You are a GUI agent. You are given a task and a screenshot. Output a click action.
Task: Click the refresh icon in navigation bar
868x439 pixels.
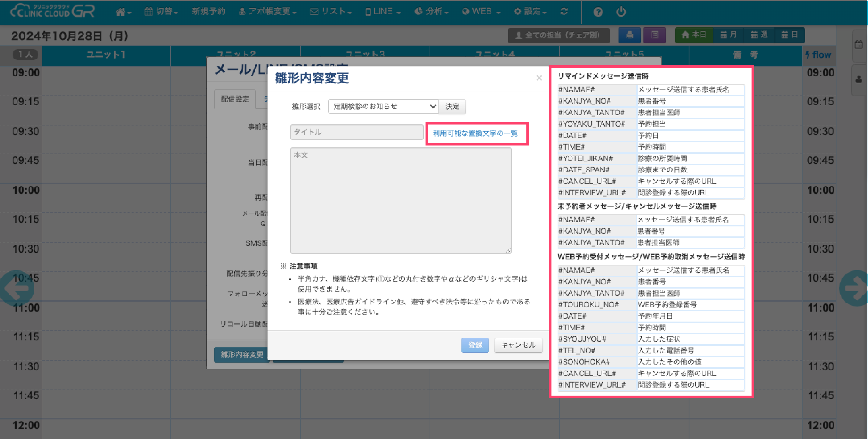[x=564, y=12]
